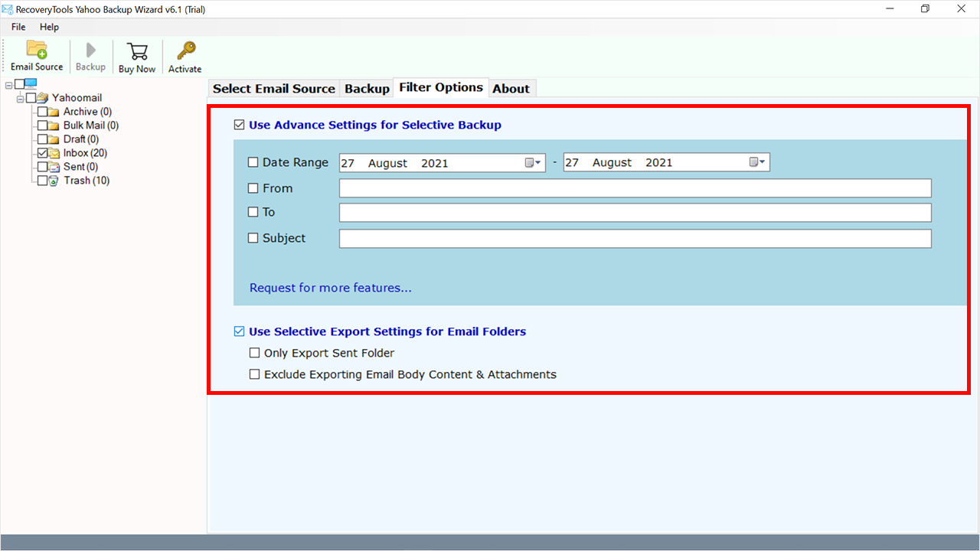Open the Buy Now cart icon
980x551 pixels.
(137, 51)
